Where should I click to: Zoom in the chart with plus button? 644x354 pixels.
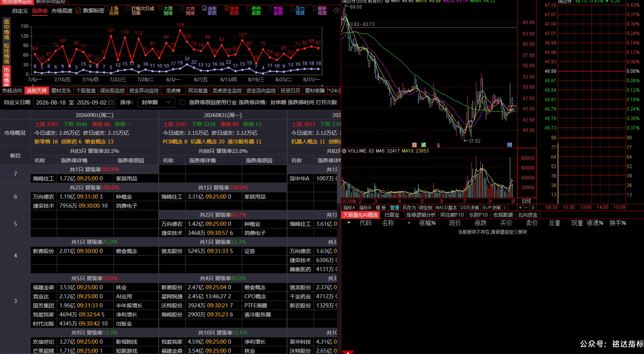[520, 207]
